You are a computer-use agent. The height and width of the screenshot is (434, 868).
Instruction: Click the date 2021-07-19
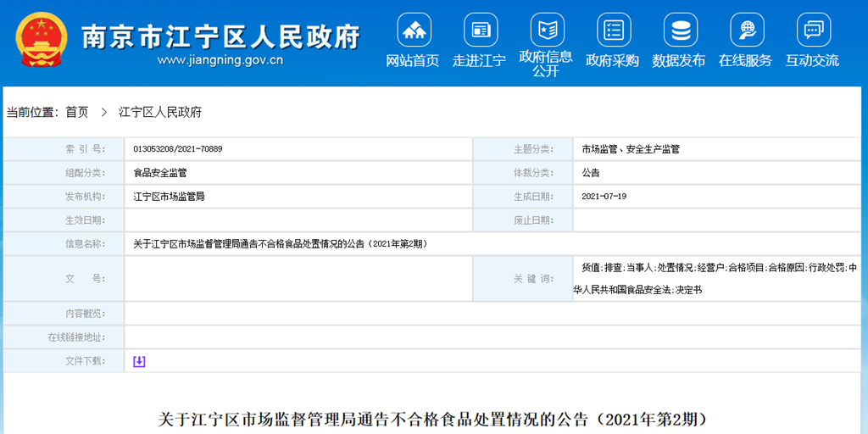[604, 197]
